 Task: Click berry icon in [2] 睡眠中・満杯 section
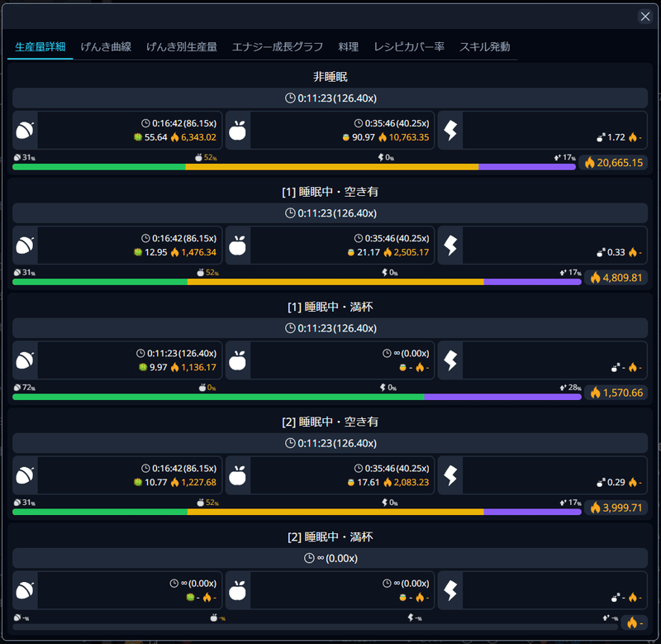coord(25,590)
